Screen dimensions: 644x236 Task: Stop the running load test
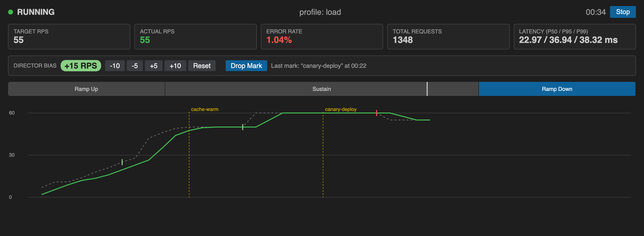(x=623, y=12)
